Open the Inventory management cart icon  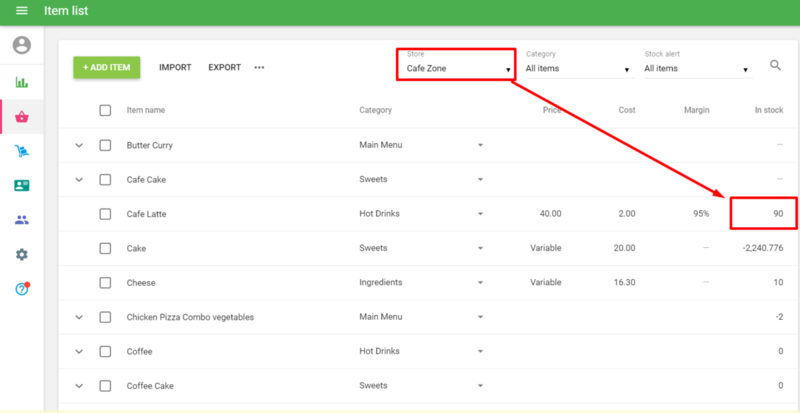coord(21,151)
